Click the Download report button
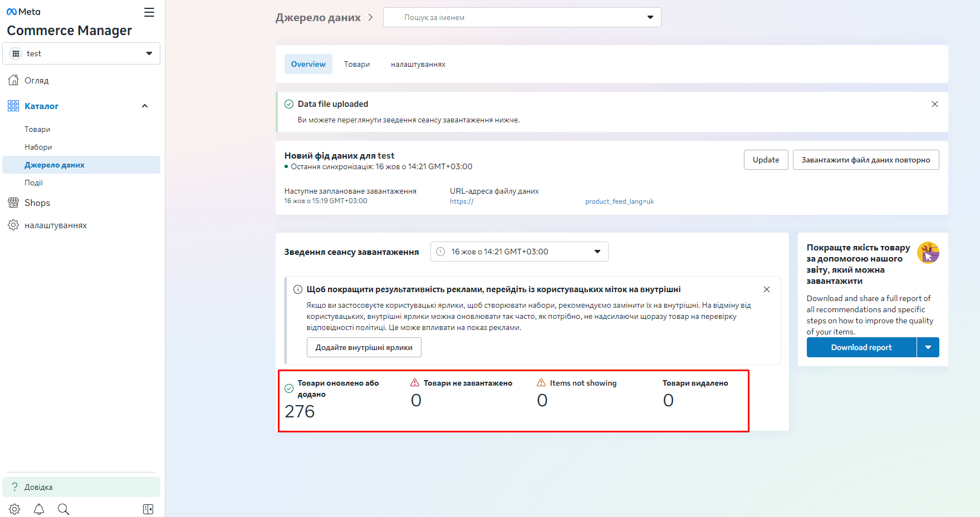980x517 pixels. (x=861, y=347)
